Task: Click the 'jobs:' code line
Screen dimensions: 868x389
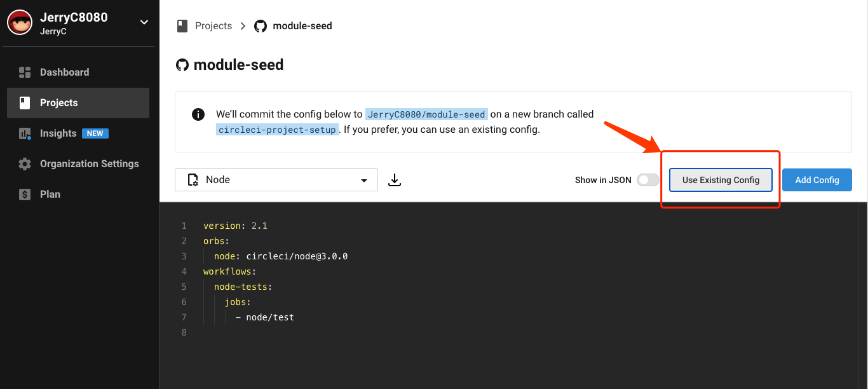Action: pyautogui.click(x=238, y=302)
